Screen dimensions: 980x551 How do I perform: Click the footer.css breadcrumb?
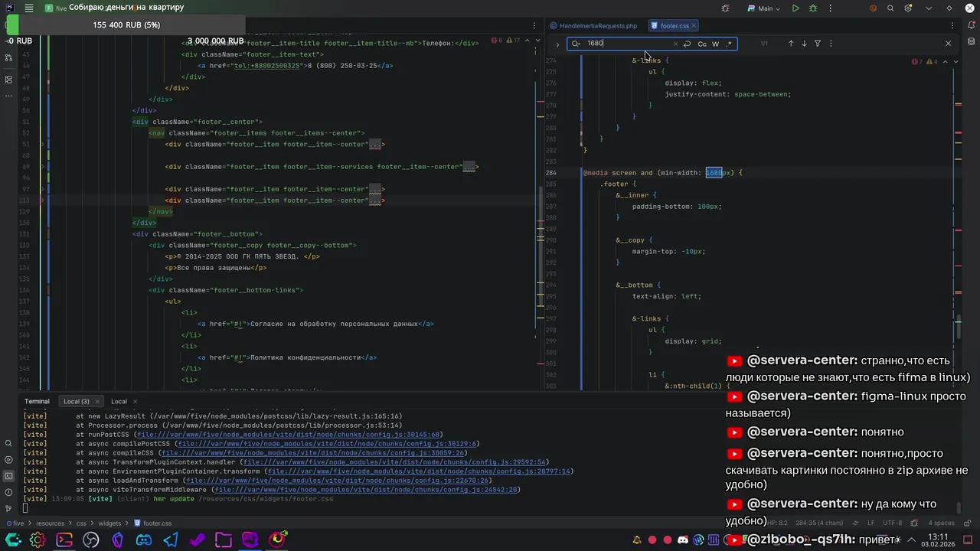coord(153,523)
